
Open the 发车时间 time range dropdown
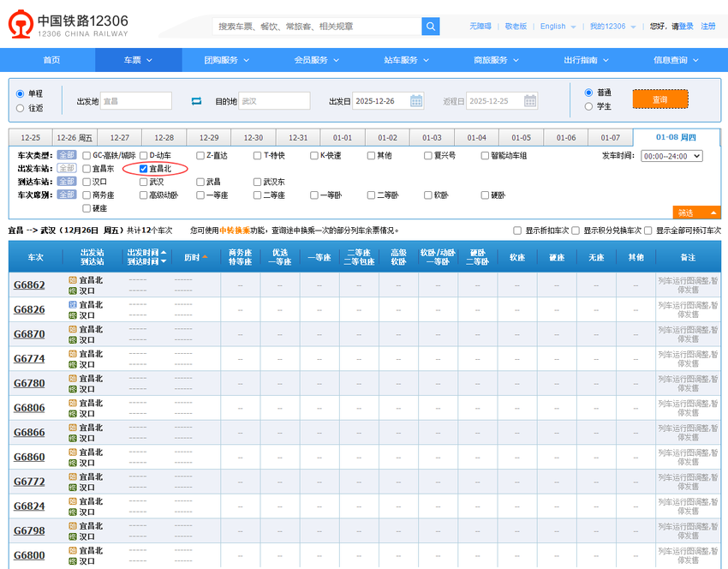[671, 156]
